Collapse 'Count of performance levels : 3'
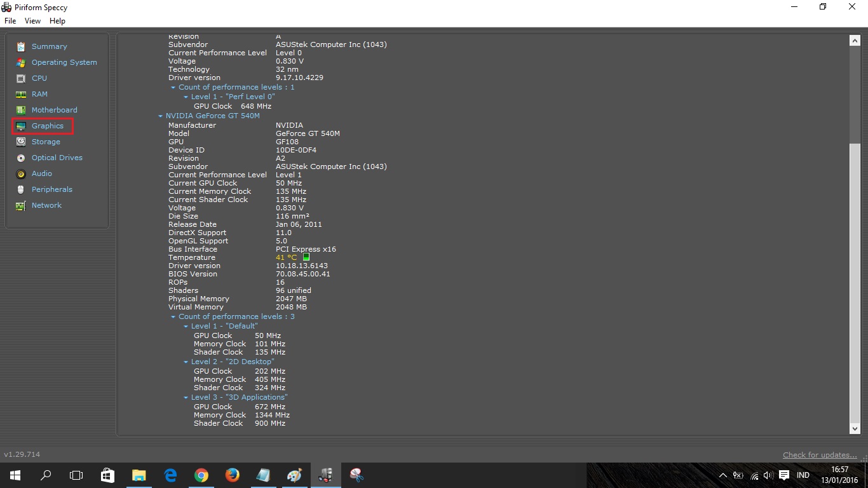This screenshot has width=868, height=488. [173, 316]
